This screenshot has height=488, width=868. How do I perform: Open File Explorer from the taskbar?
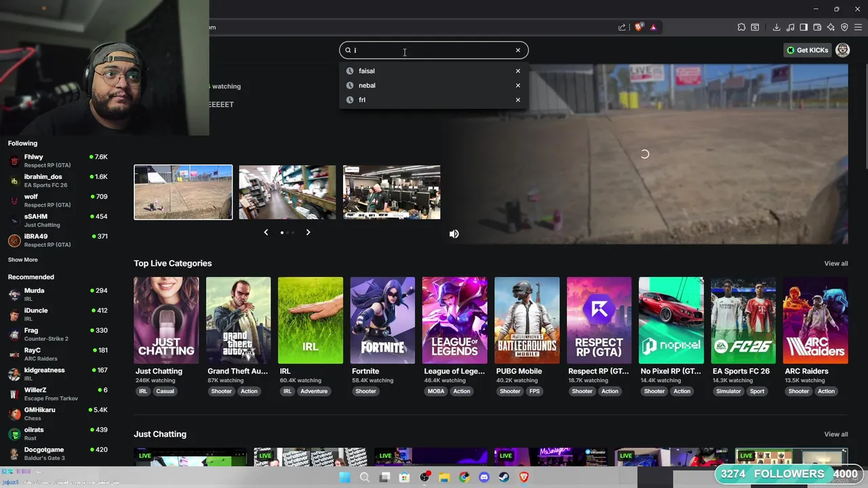pyautogui.click(x=444, y=477)
